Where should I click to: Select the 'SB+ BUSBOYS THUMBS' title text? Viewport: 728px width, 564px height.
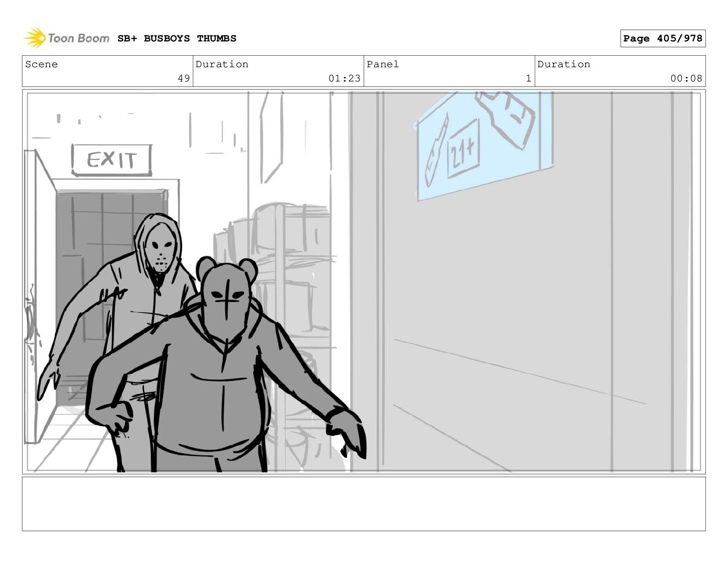tap(177, 39)
